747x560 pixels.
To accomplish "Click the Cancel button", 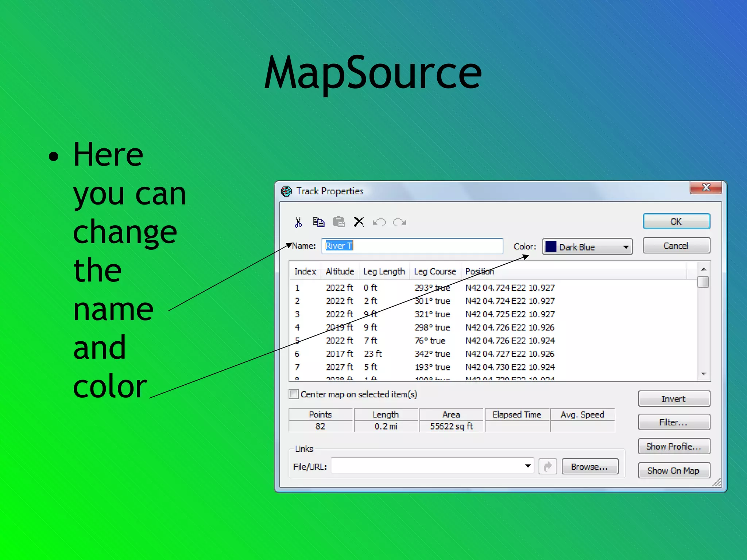I will (x=676, y=246).
